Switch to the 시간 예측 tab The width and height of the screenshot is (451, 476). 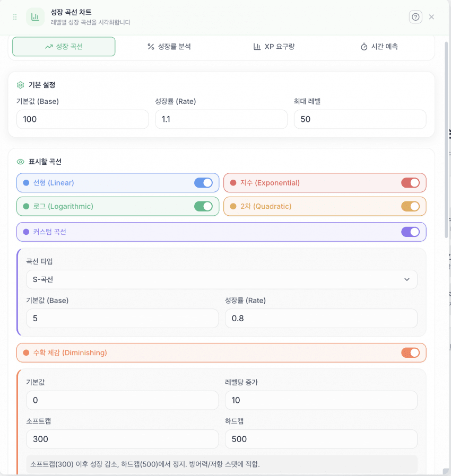[379, 47]
